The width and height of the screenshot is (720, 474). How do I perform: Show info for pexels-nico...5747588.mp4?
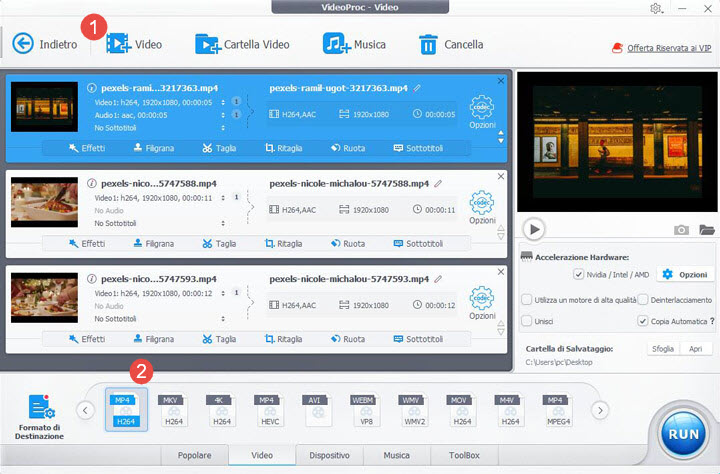(x=92, y=183)
